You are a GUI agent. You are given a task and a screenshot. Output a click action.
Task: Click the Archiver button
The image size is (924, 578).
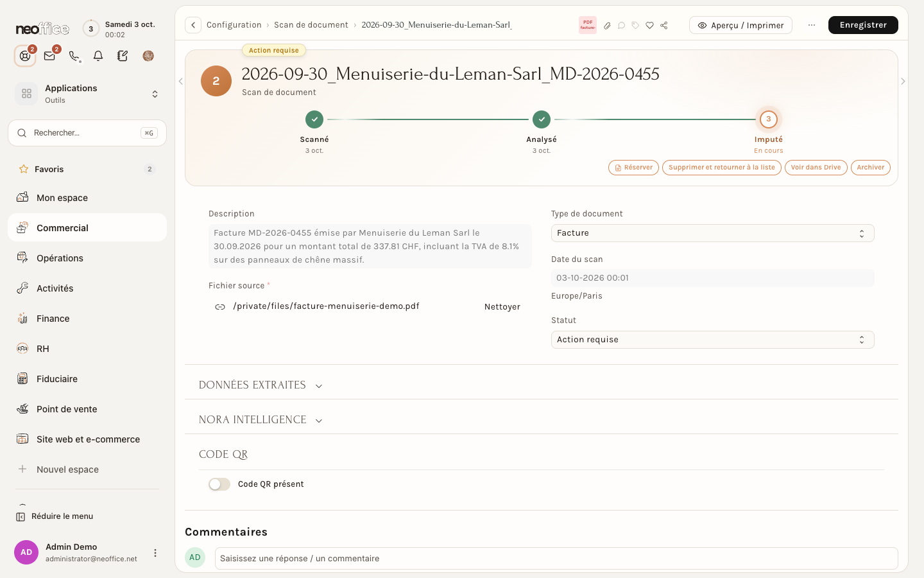(x=871, y=168)
